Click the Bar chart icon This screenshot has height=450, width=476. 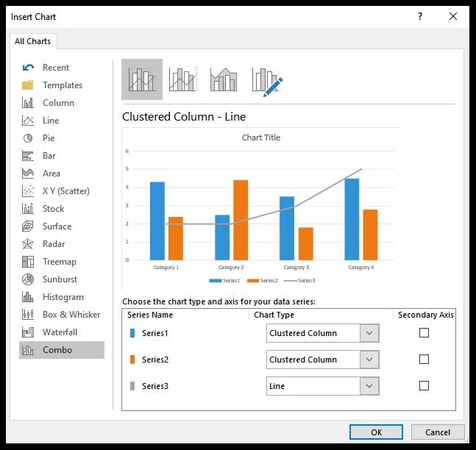28,156
